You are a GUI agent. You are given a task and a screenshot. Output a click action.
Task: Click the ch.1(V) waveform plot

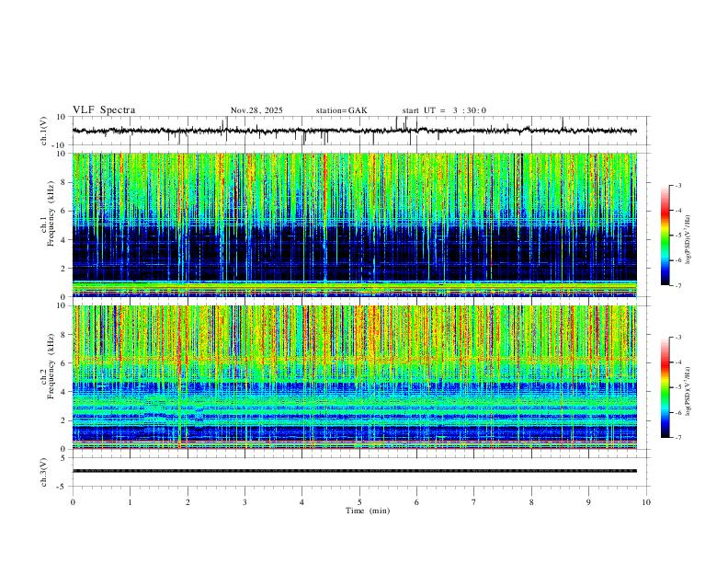(x=361, y=131)
